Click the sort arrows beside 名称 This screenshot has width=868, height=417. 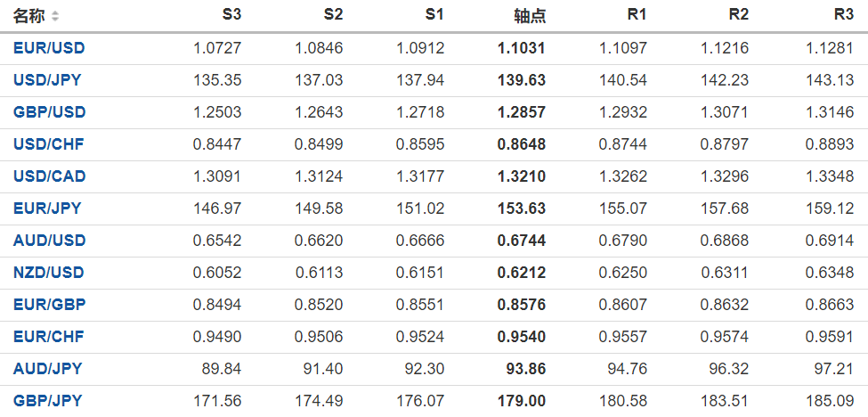55,16
